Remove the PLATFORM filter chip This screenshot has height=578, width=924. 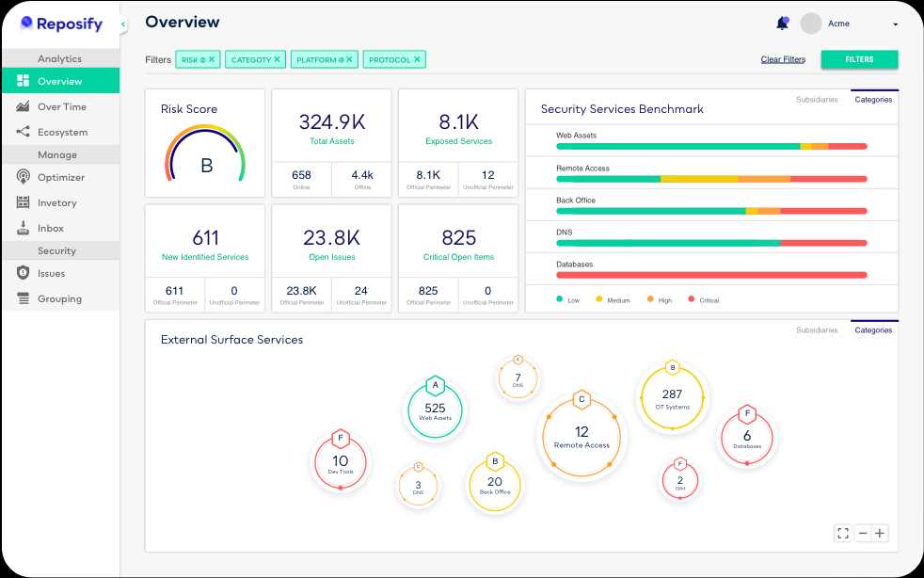[349, 59]
